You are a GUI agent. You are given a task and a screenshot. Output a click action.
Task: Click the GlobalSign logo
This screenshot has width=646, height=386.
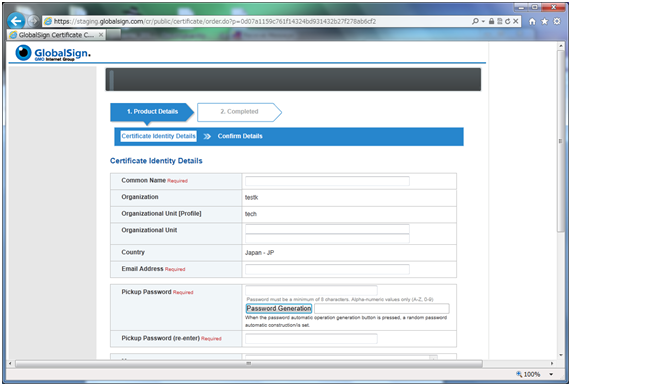[x=53, y=53]
